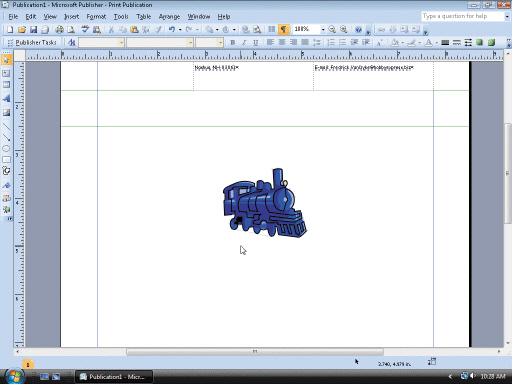Select the Picture Frame tool
Viewport: 512px width, 384px height.
point(6,113)
